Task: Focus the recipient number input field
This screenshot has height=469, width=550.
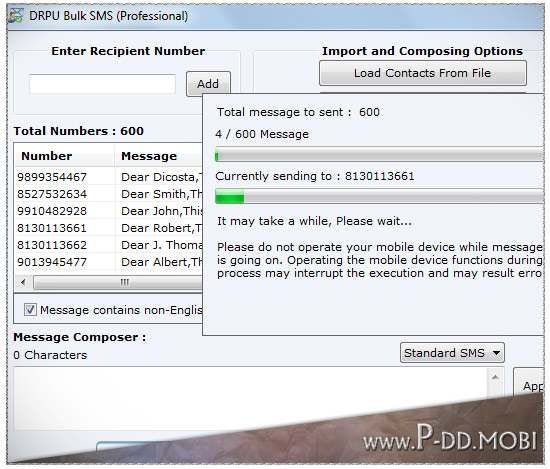Action: 102,83
